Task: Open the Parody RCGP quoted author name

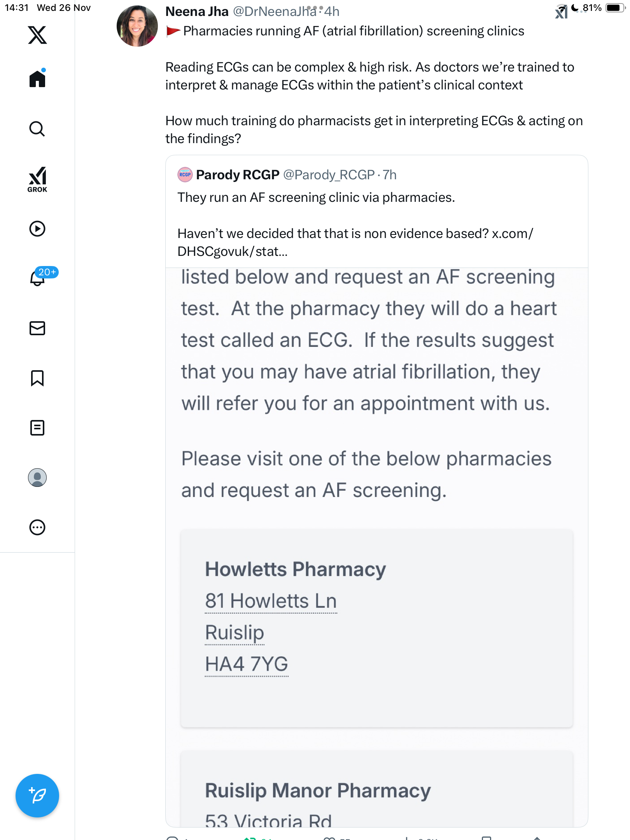Action: [238, 175]
